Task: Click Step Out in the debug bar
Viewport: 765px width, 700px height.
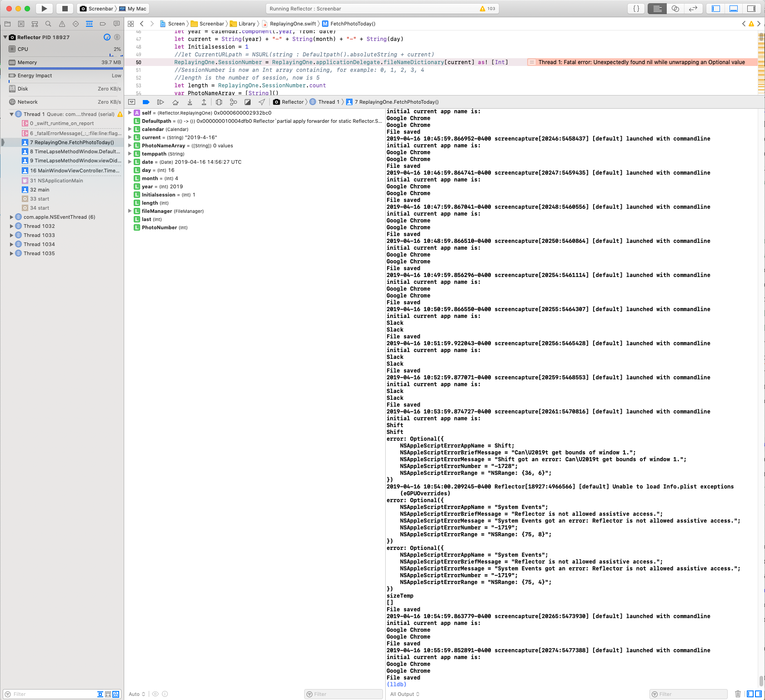Action: pos(204,102)
